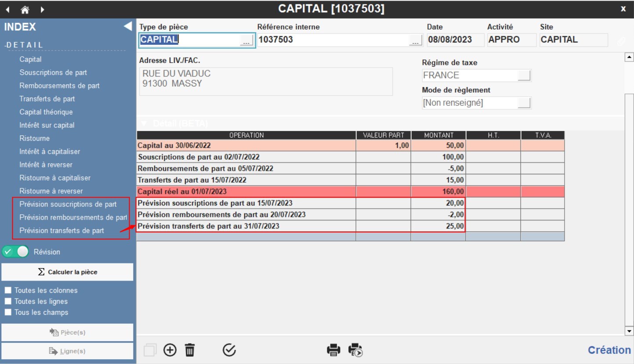Check the Toutes les lignes box

click(8, 301)
